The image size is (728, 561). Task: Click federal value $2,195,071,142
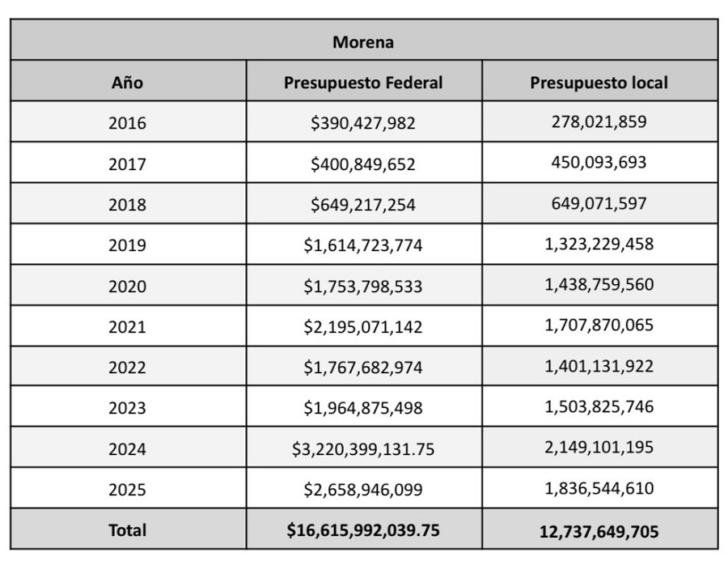(x=363, y=326)
